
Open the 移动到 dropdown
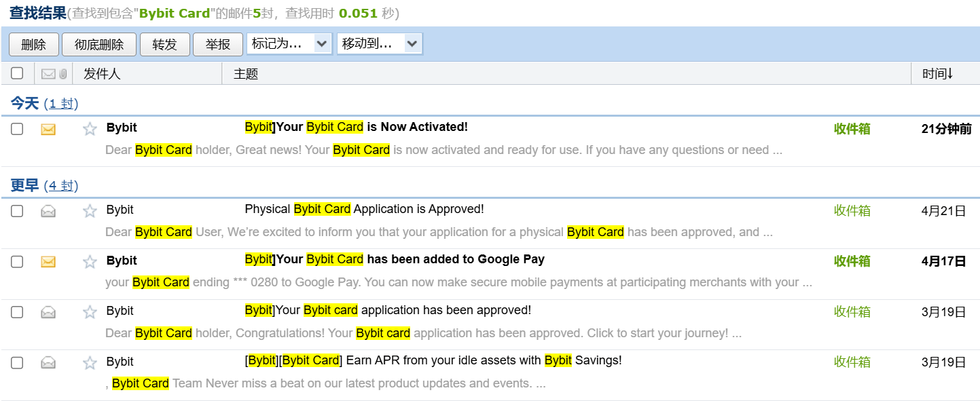click(x=380, y=44)
